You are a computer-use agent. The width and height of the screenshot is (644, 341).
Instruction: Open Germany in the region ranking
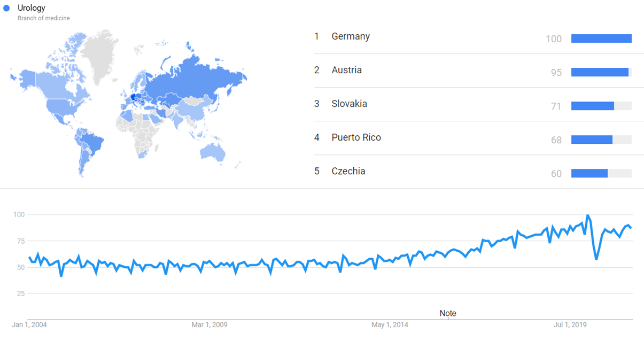(x=351, y=36)
